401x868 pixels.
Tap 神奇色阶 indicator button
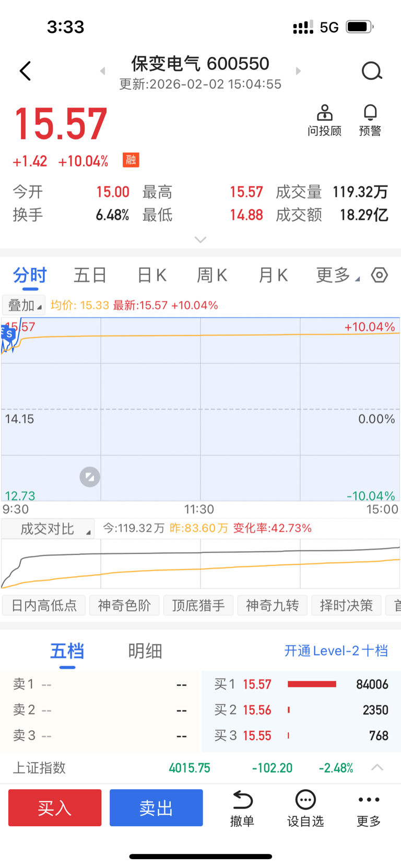tap(124, 605)
